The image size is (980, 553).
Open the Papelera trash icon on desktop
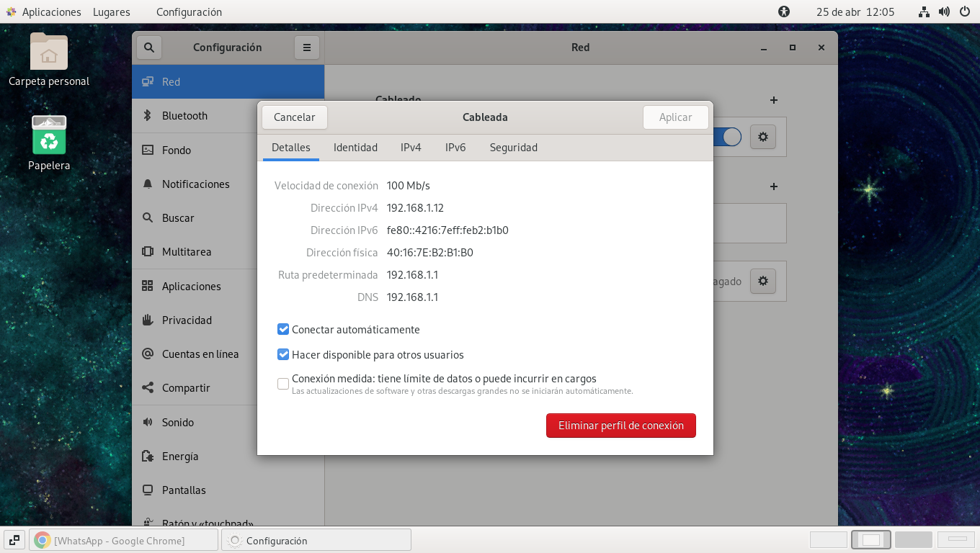pyautogui.click(x=49, y=136)
